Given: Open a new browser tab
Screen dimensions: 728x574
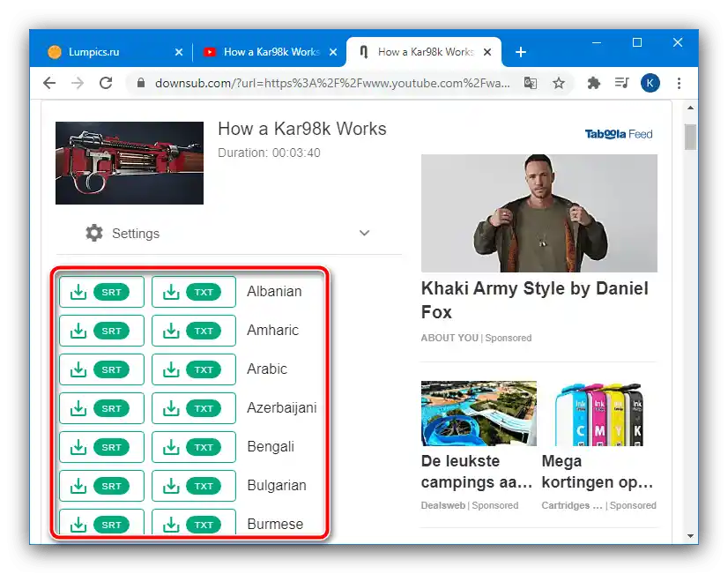Looking at the screenshot, I should (521, 52).
